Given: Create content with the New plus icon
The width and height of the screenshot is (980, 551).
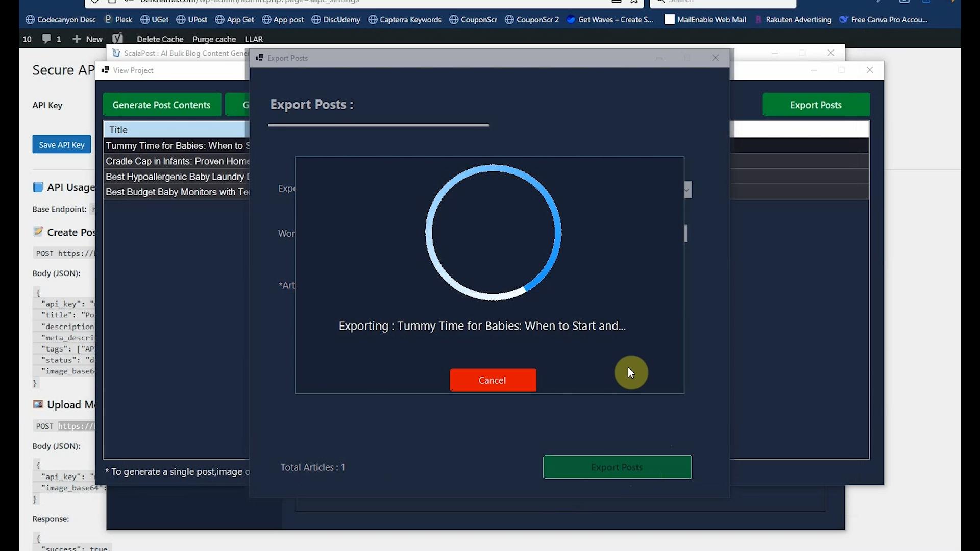Looking at the screenshot, I should tap(86, 39).
